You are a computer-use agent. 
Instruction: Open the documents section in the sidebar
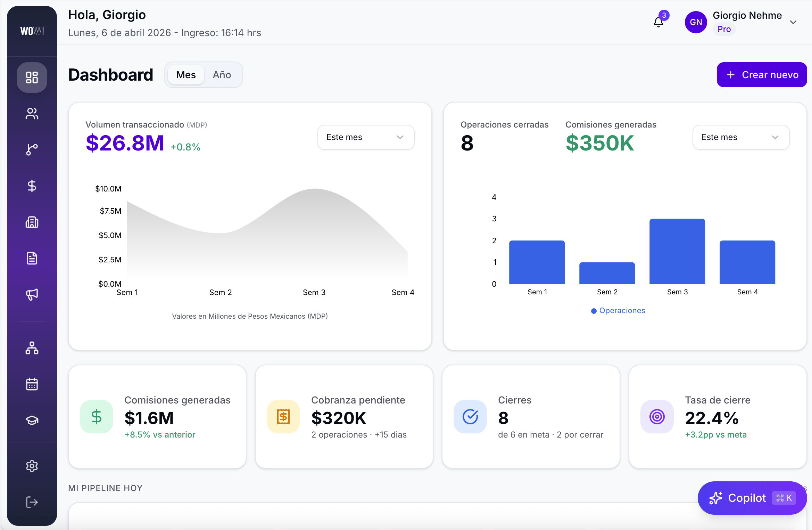click(x=32, y=258)
